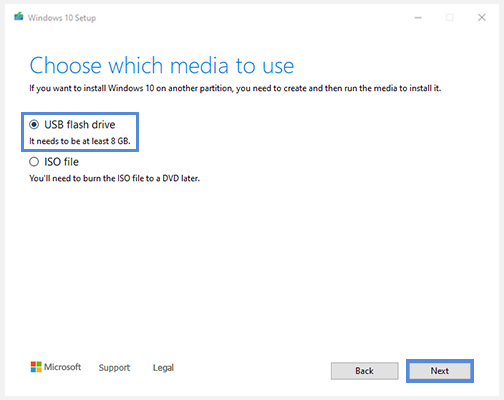Click the Windows 10 Setup title bar icon
Viewport: 504px width, 400px height.
[x=19, y=17]
